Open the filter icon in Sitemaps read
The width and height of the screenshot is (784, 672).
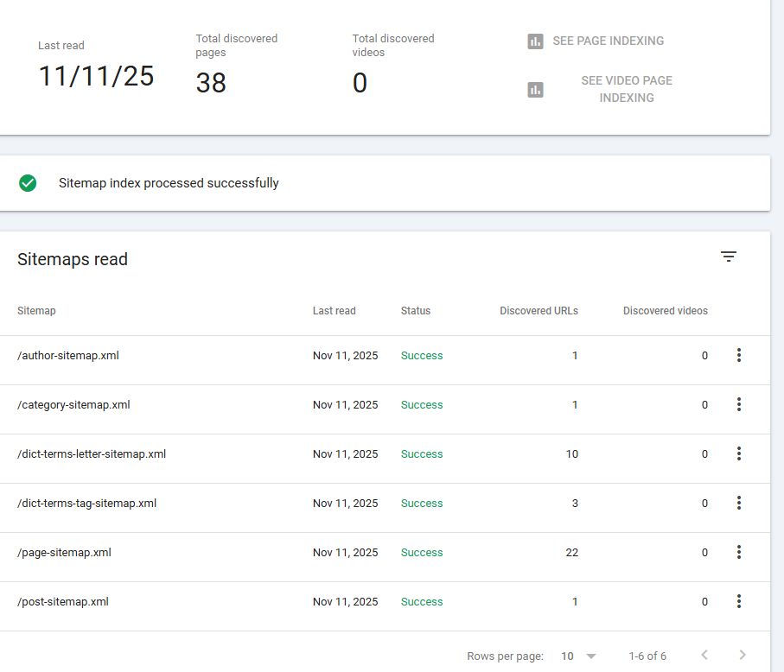coord(729,257)
